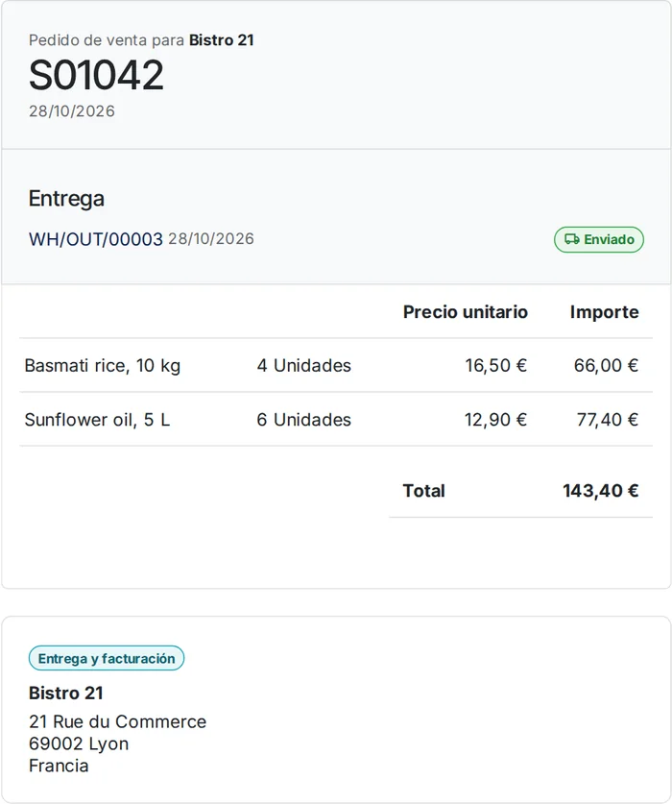
Task: Click customer name Bistro 21 in header
Action: 222,40
